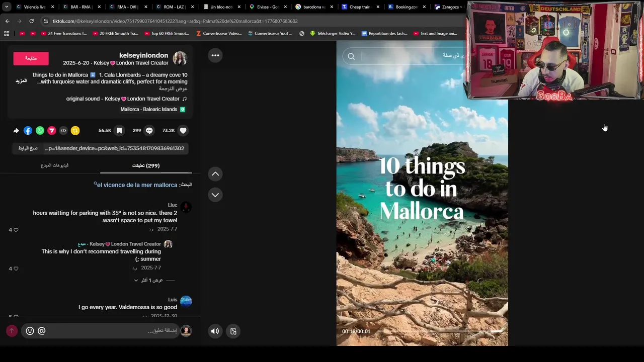Like Kelsey's reply comment heart

click(x=16, y=268)
